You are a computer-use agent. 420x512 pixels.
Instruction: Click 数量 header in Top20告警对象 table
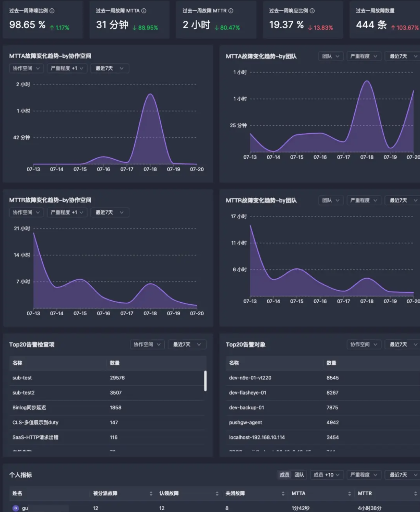(331, 363)
